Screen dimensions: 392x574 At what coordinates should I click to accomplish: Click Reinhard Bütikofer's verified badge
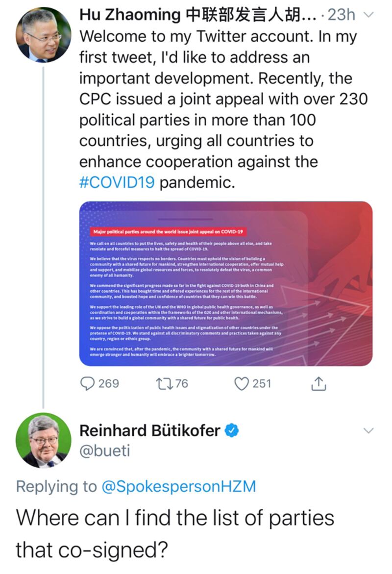(x=232, y=430)
